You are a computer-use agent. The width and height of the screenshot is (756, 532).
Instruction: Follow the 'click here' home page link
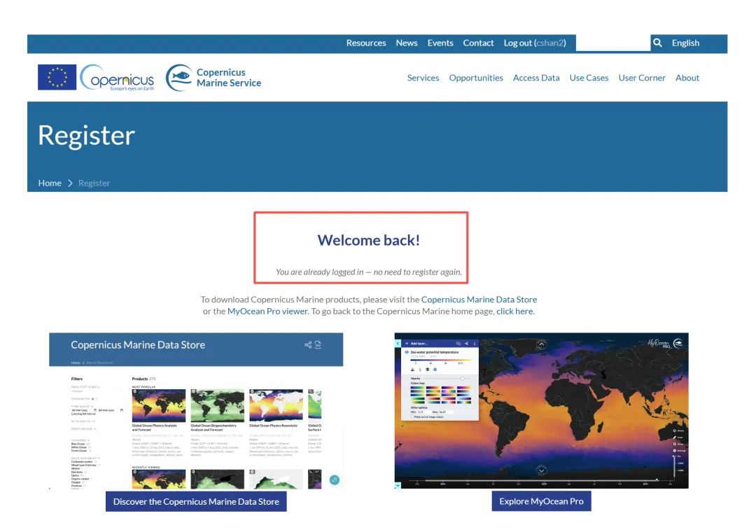click(514, 311)
